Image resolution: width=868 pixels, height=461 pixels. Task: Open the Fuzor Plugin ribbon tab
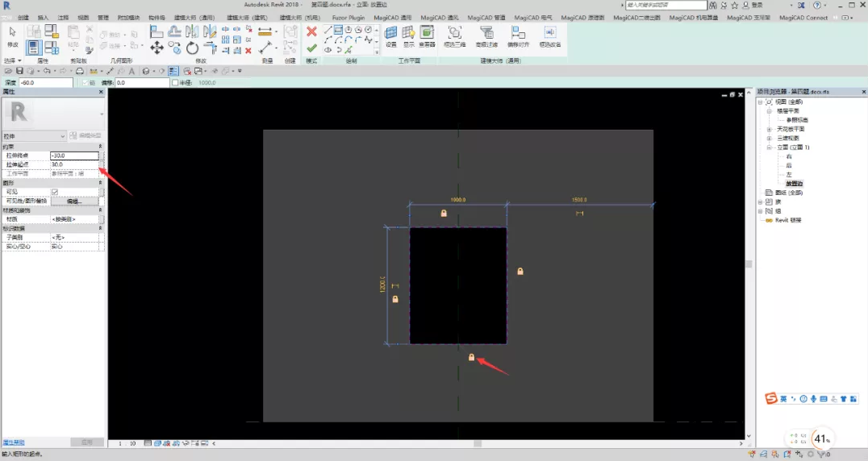[348, 18]
